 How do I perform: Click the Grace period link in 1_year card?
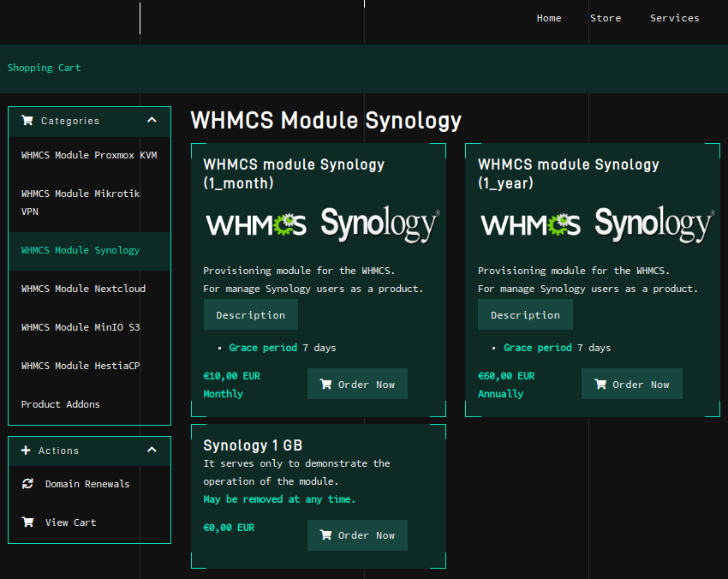coord(538,348)
